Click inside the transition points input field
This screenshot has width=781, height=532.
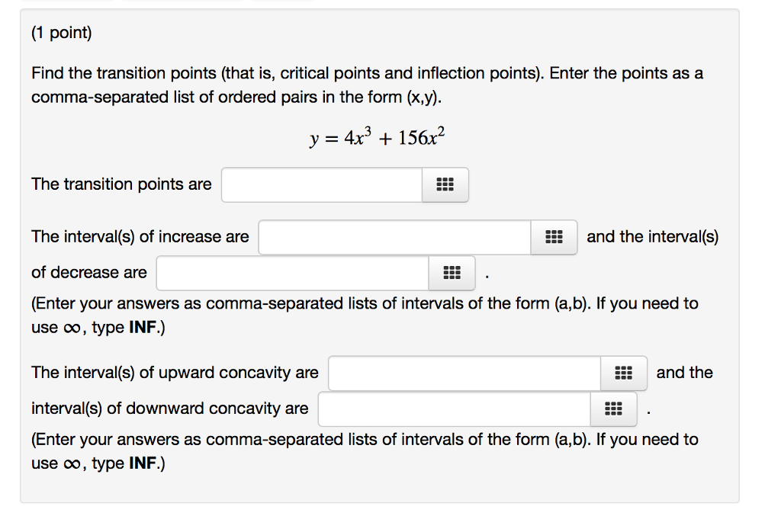(320, 184)
